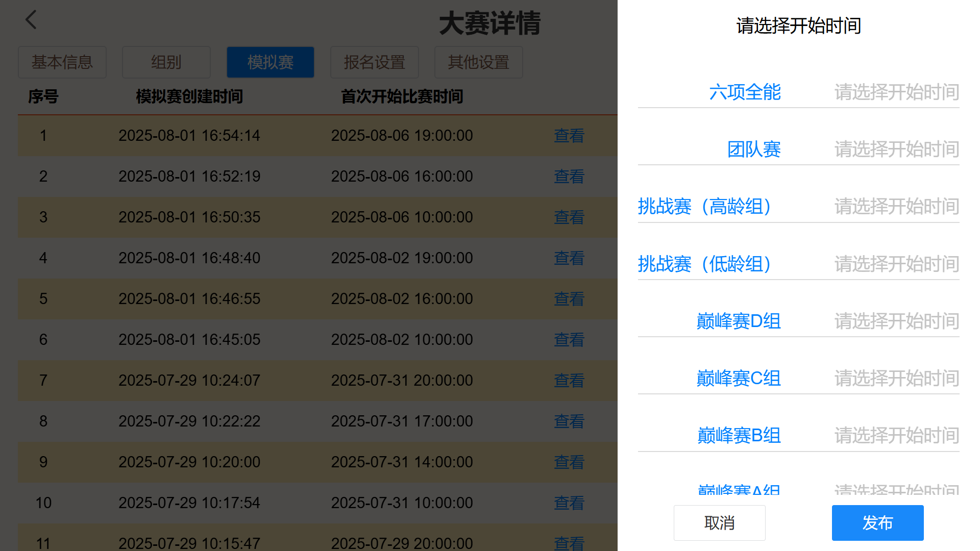The height and width of the screenshot is (551, 980).
Task: Set start time for 挑战赛(高龄组)
Action: tap(896, 207)
